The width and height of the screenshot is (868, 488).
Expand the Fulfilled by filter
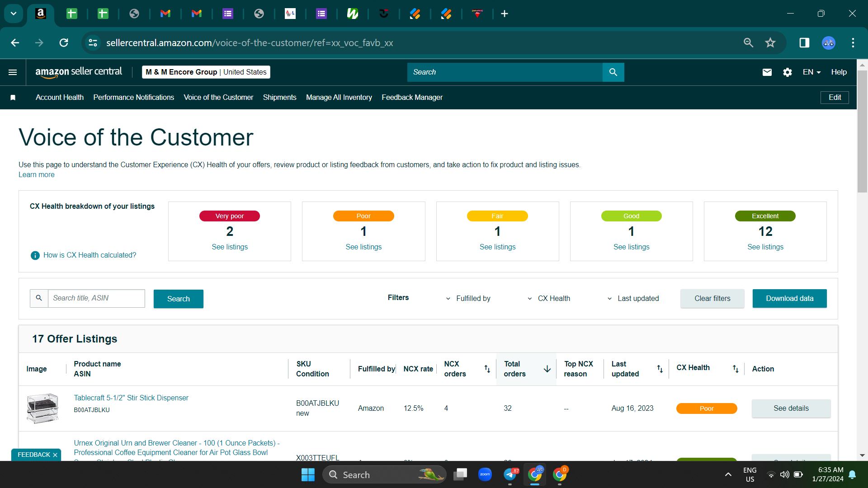[468, 298]
